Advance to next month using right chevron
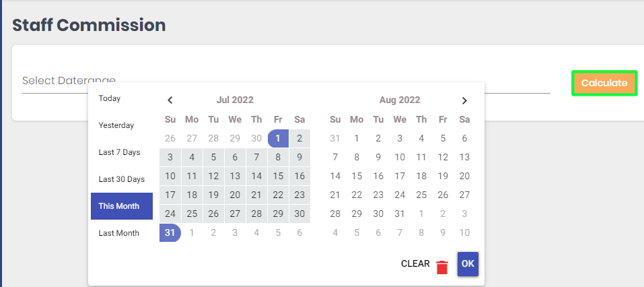644x287 pixels. [464, 100]
